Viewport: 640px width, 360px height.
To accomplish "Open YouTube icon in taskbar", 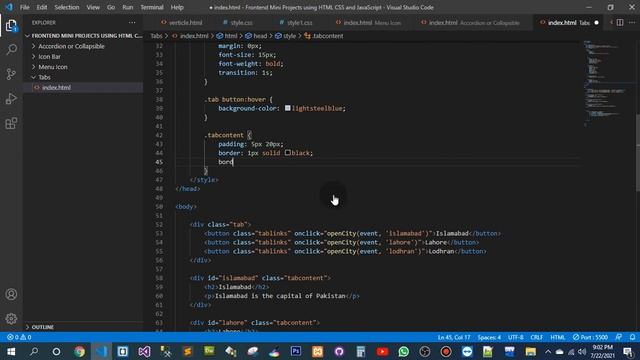I will pyautogui.click(x=382, y=351).
